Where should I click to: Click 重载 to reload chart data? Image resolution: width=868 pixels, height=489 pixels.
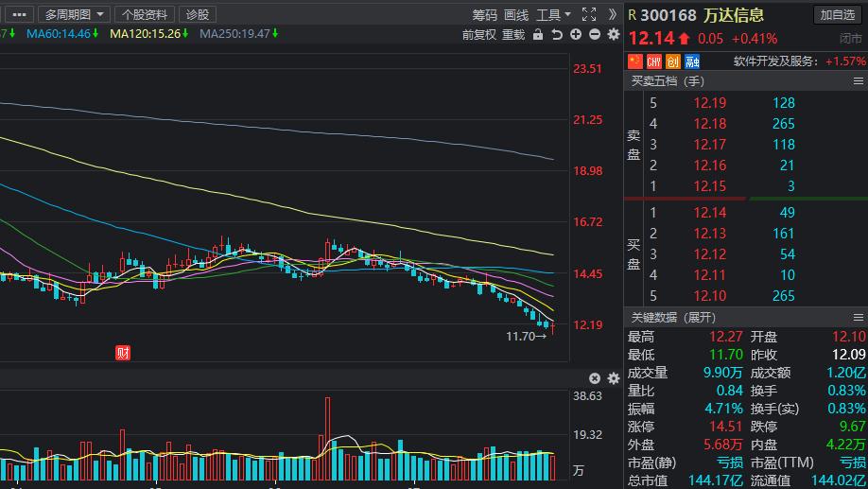[x=513, y=35]
